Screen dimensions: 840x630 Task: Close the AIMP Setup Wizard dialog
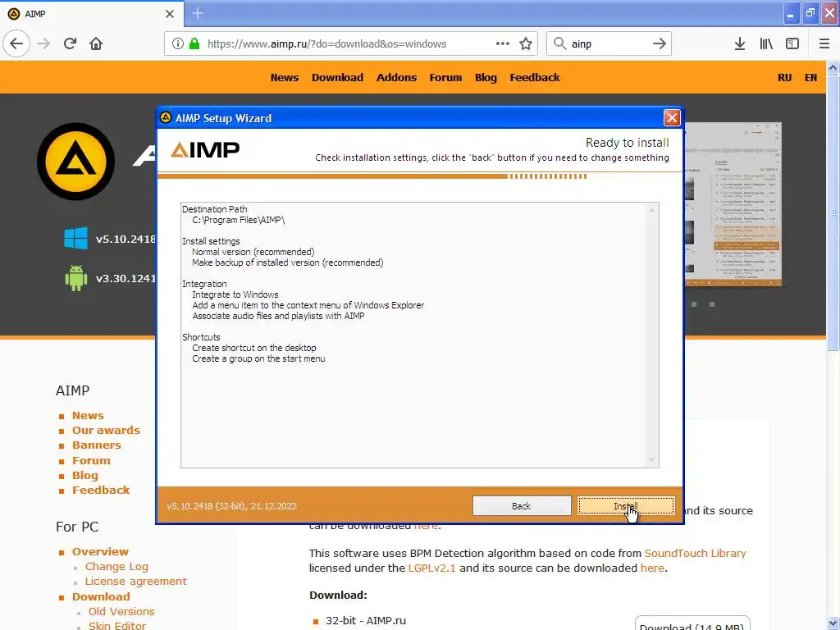672,118
